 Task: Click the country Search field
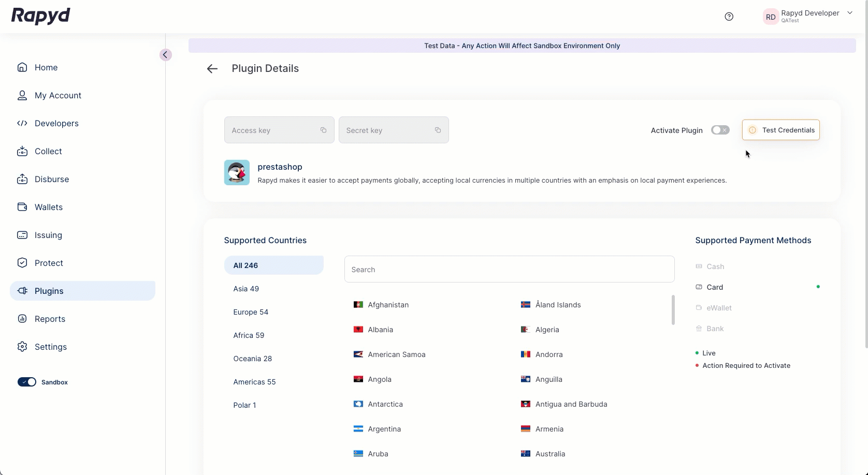[509, 269]
